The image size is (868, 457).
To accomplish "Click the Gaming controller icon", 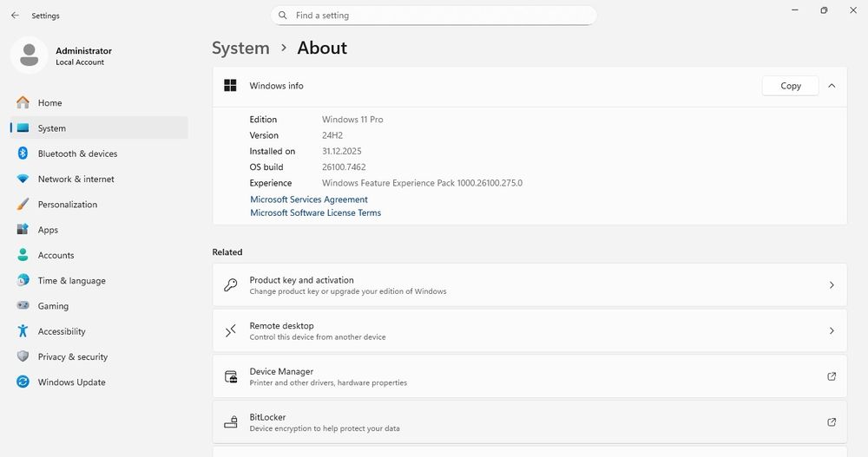I will point(23,305).
